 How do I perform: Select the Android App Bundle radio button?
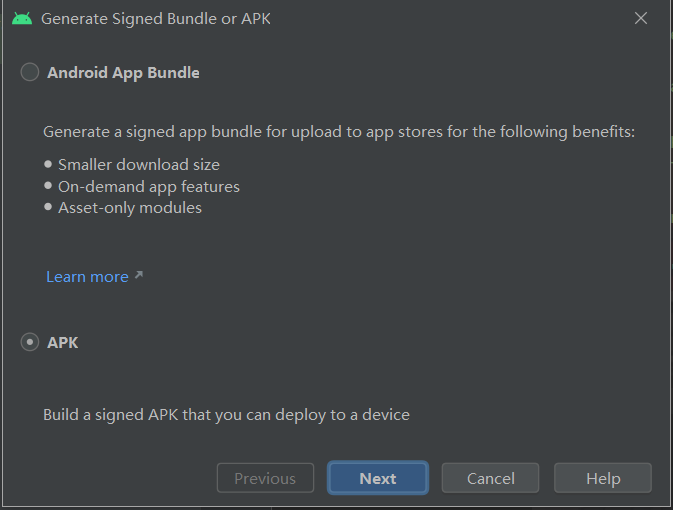(30, 72)
